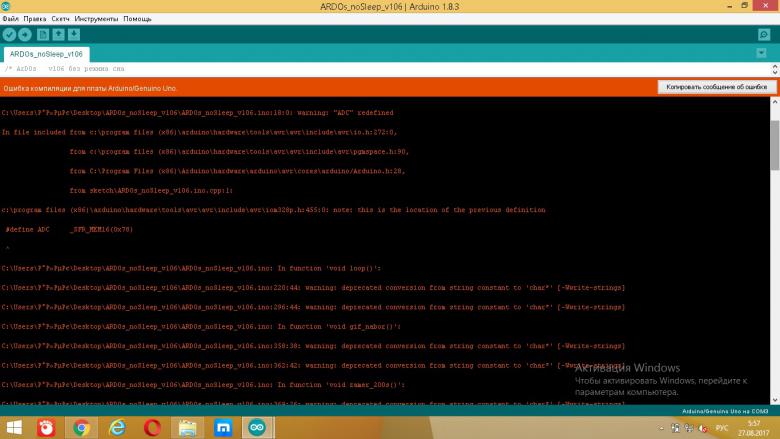
Task: Open the tab options dropdown arrow
Action: tap(761, 53)
